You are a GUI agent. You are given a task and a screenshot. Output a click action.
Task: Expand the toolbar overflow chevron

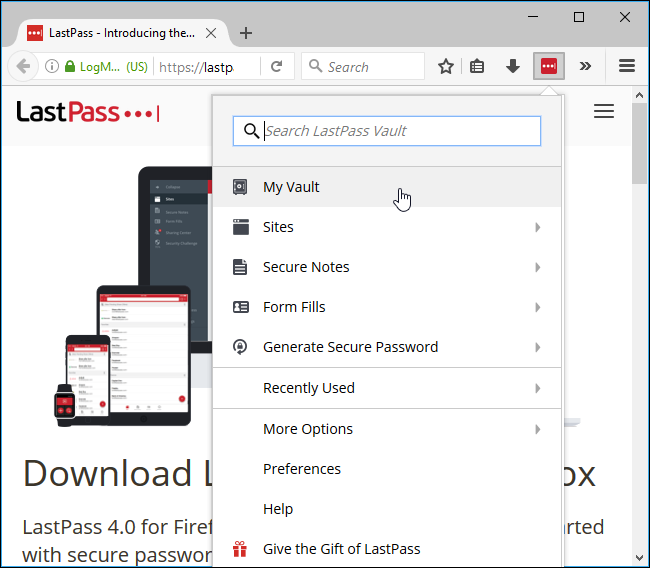(585, 66)
